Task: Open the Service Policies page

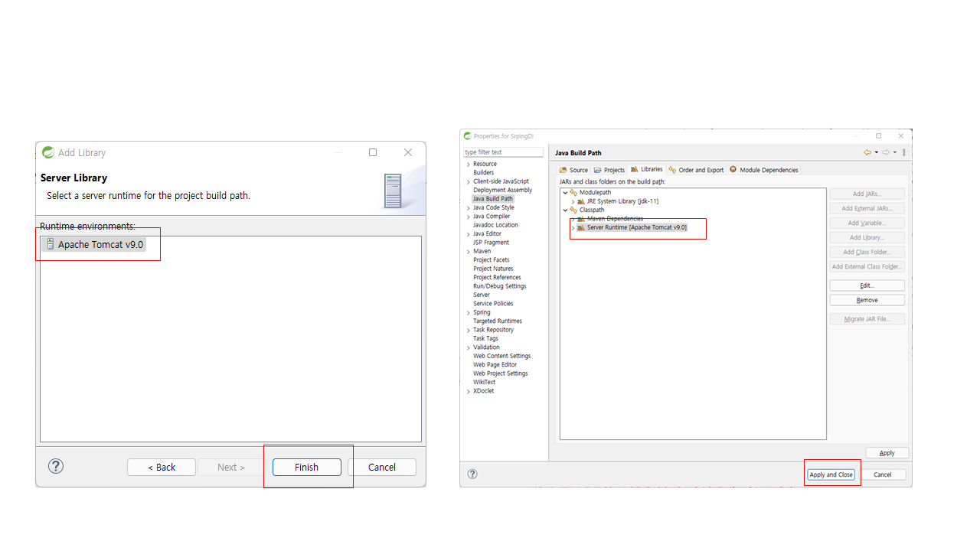Action: coord(493,304)
